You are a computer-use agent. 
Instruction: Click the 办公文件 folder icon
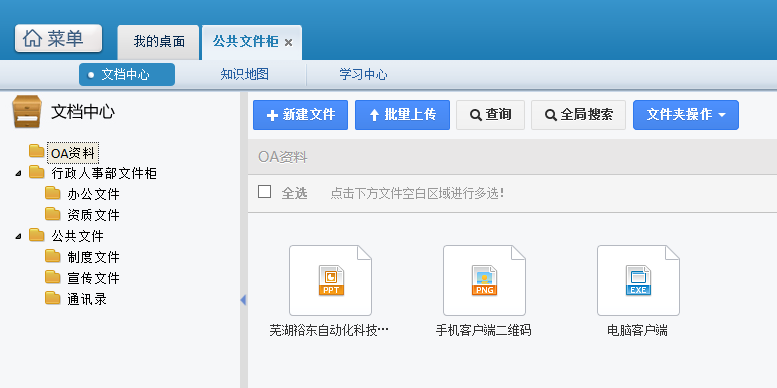pos(53,193)
